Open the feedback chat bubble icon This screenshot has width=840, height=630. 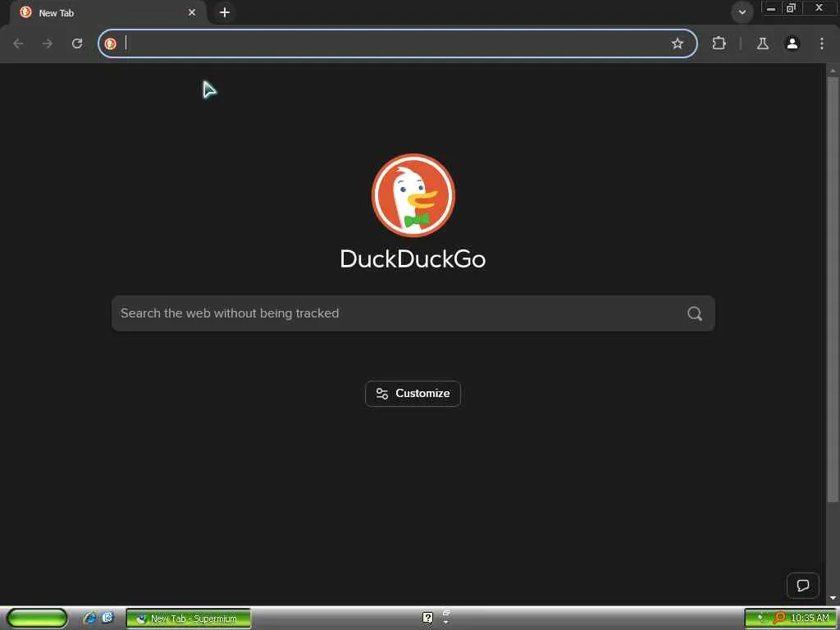802,586
